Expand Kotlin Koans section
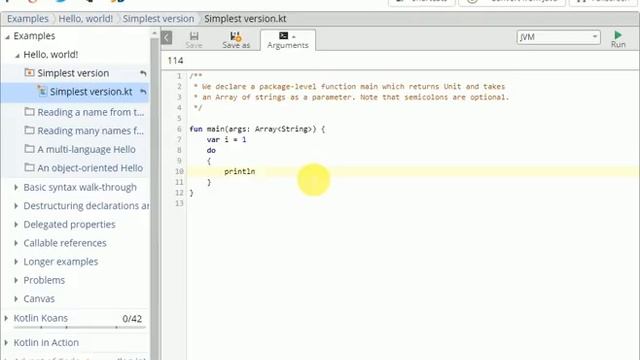Image resolution: width=640 pixels, height=360 pixels. click(x=6, y=318)
